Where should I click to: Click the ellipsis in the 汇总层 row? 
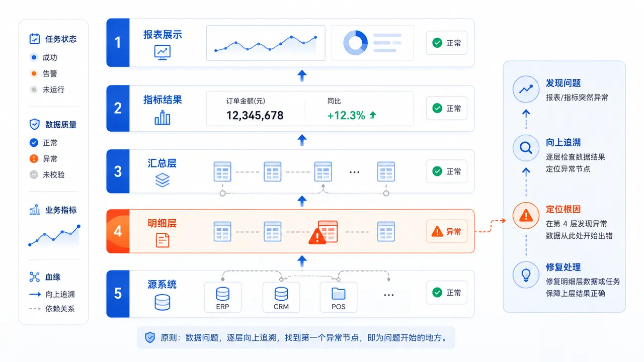click(x=355, y=172)
